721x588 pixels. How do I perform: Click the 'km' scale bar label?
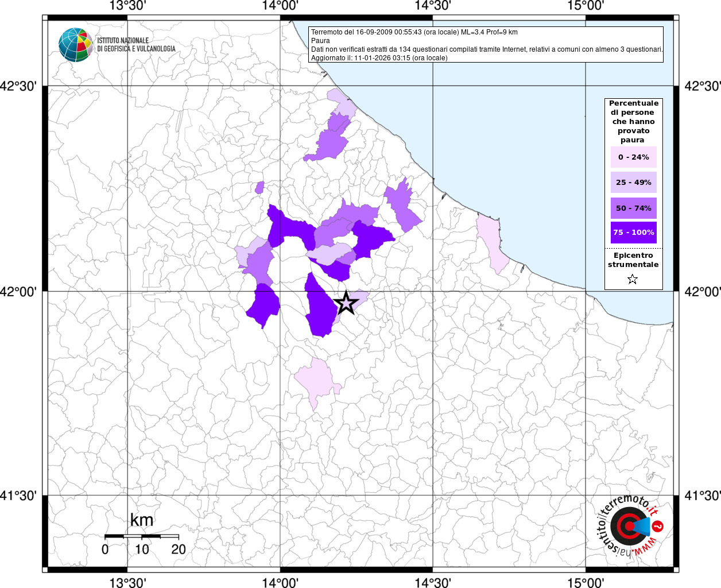(x=142, y=520)
